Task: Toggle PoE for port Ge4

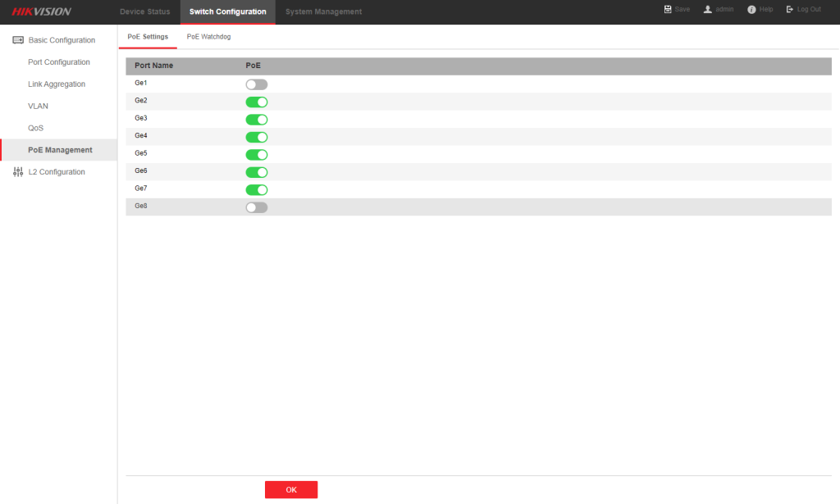Action: click(257, 138)
